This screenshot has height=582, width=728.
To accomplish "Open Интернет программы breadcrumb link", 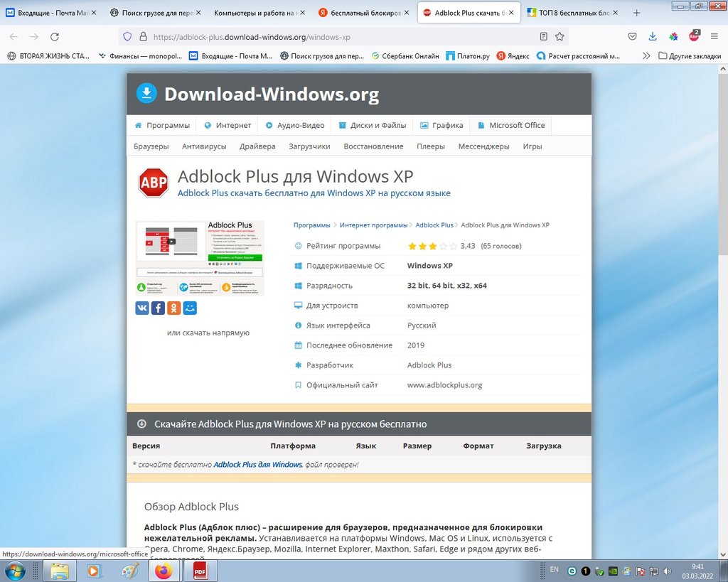I will (x=373, y=225).
